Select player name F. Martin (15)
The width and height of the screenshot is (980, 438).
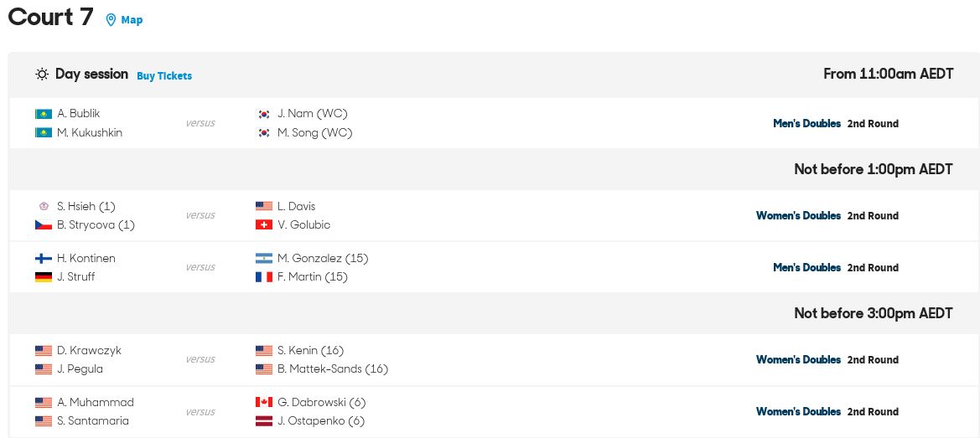[313, 277]
